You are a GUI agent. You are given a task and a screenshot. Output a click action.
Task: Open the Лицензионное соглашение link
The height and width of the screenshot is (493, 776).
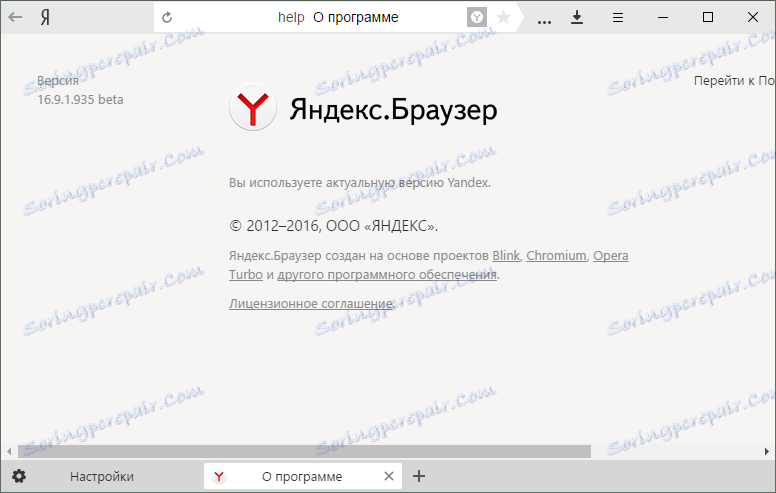311,303
